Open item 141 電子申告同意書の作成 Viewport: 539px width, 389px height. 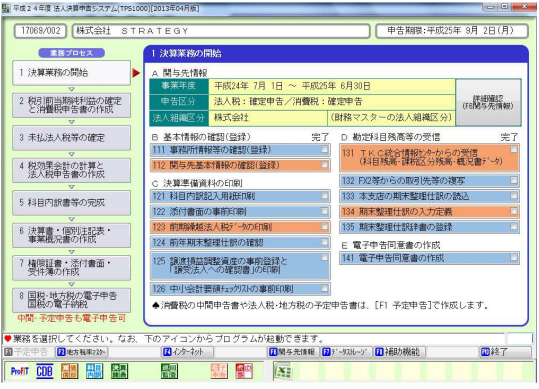click(x=429, y=258)
